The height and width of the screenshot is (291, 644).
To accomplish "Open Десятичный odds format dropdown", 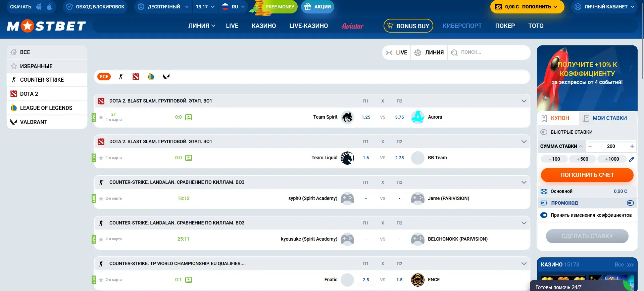I will 163,7.
